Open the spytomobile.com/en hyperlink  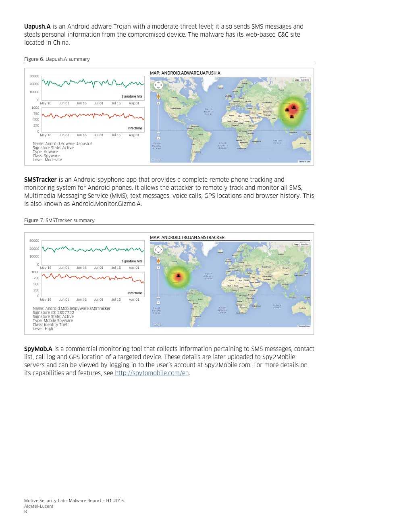pos(152,373)
